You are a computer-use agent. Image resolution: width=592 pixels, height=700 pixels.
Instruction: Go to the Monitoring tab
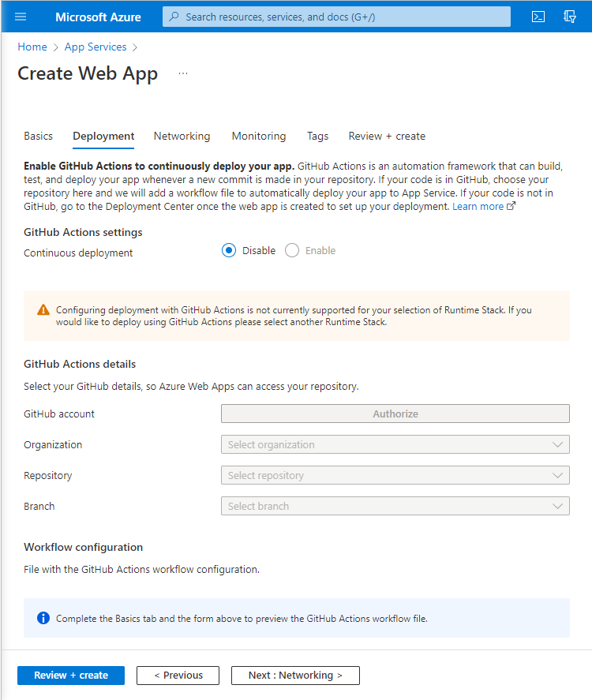(259, 137)
